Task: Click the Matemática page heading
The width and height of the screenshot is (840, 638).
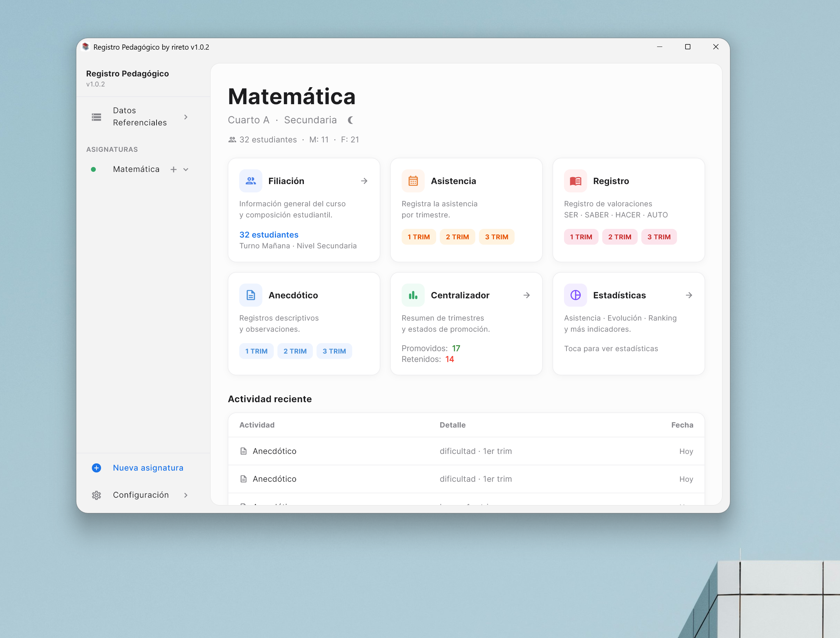Action: point(292,97)
